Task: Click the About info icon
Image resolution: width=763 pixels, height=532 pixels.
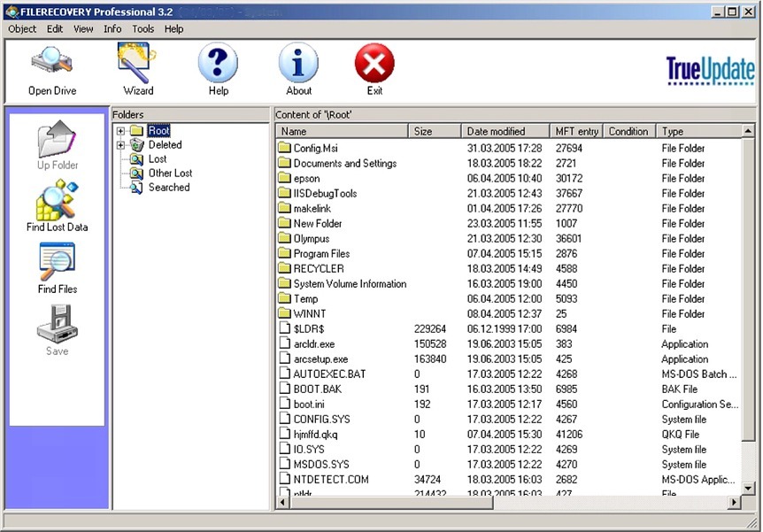Action: click(298, 62)
